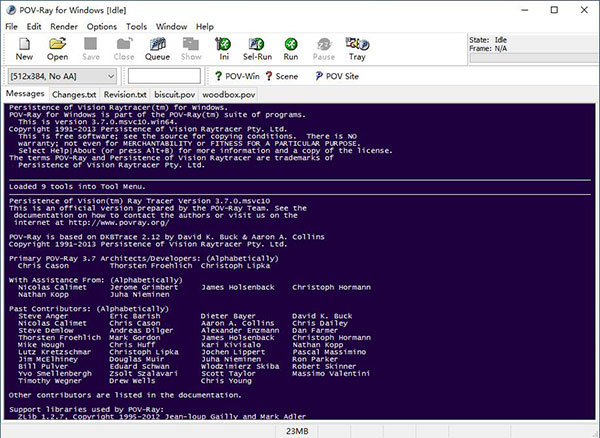Open the render Queue

tap(157, 49)
